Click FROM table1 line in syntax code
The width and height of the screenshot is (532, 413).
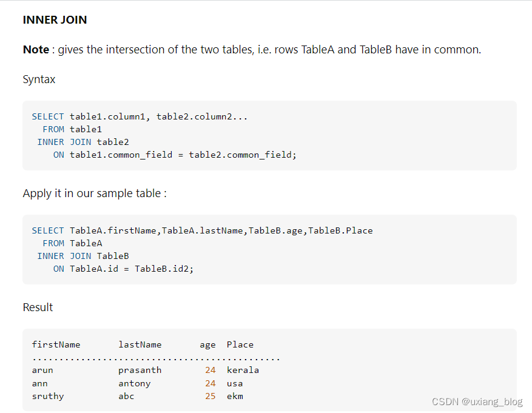click(x=72, y=129)
